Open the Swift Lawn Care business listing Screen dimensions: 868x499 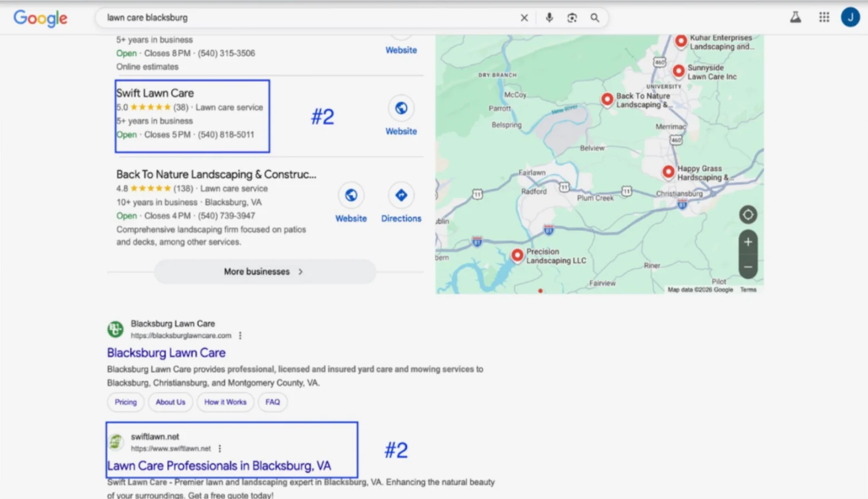(x=155, y=93)
